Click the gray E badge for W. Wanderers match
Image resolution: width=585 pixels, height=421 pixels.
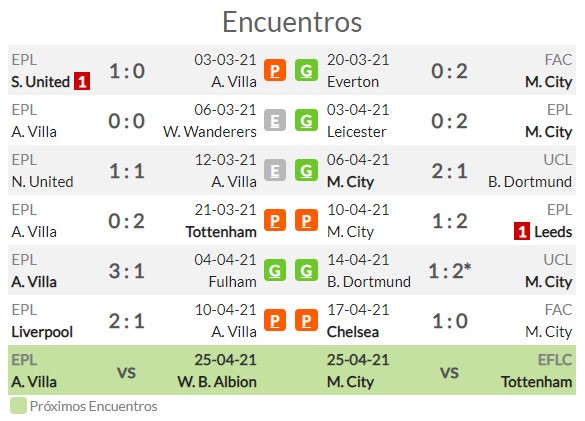point(275,120)
